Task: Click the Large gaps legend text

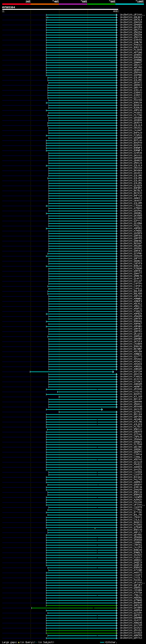Action: click(x=28, y=642)
